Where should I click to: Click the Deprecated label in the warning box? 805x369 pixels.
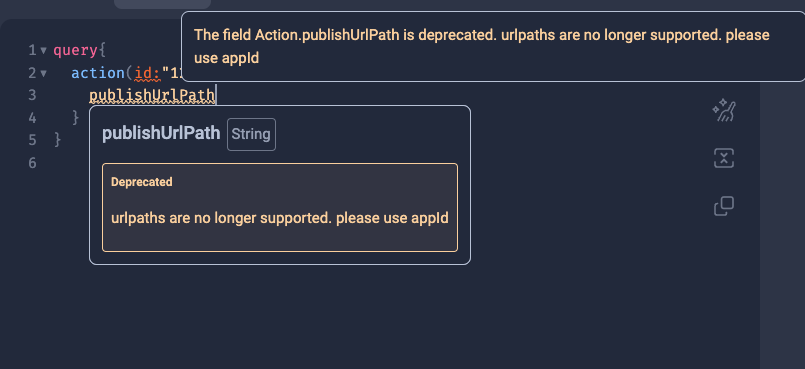tap(142, 182)
